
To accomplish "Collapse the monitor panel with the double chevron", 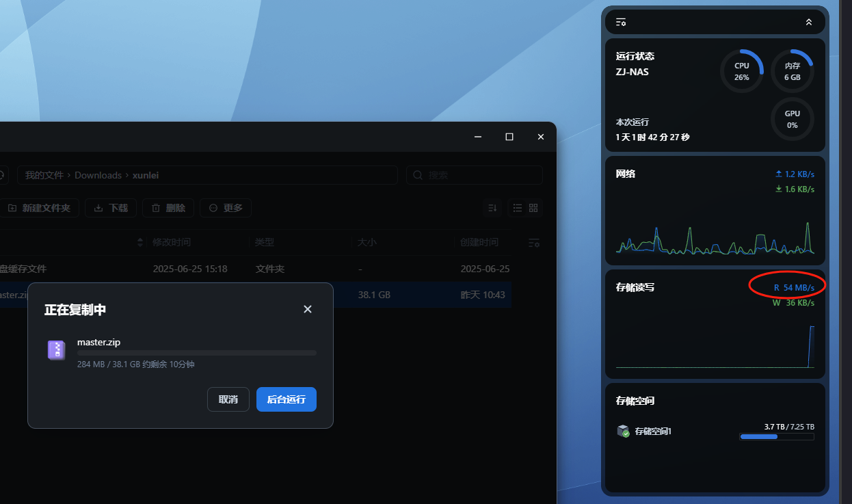I will coord(809,22).
